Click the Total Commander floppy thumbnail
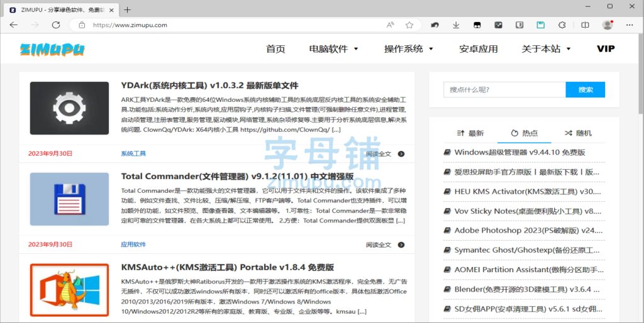This screenshot has width=644, height=323. [x=69, y=199]
